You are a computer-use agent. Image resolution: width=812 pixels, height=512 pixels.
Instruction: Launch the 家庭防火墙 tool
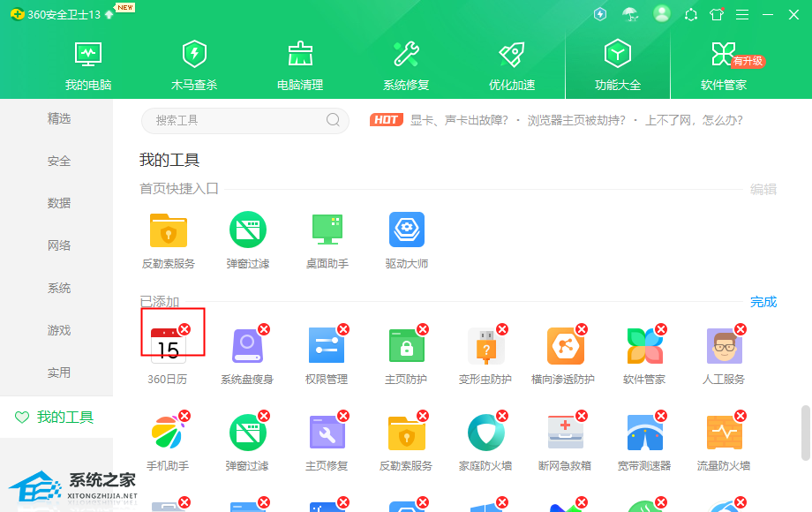[485, 433]
